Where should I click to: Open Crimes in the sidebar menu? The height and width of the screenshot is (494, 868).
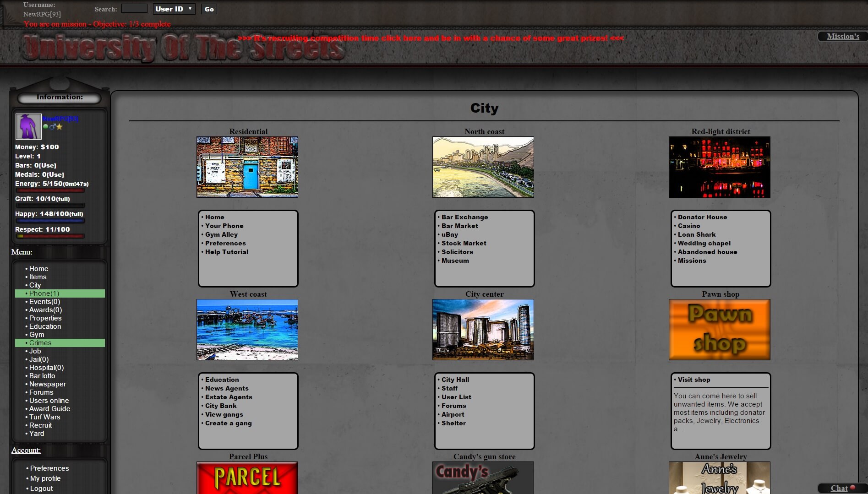[60, 343]
